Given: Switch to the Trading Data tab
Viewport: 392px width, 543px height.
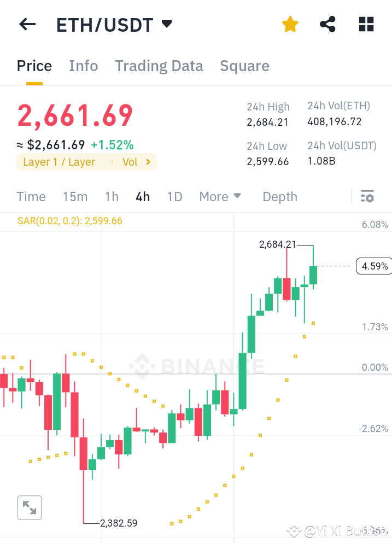Looking at the screenshot, I should point(159,66).
